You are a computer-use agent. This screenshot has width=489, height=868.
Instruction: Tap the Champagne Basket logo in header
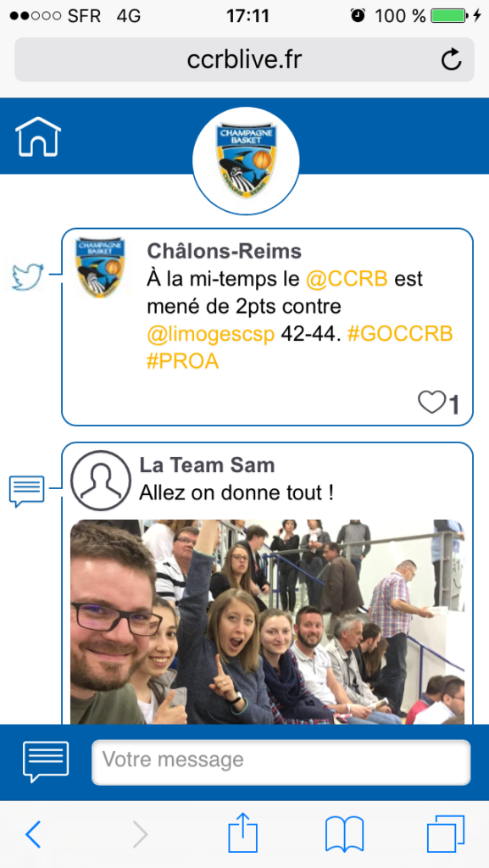click(246, 160)
